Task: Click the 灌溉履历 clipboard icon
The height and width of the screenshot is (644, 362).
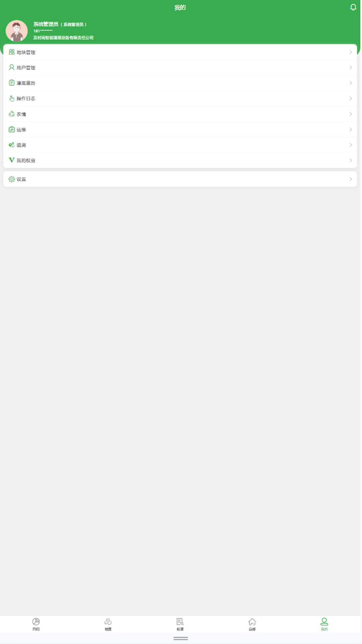Action: tap(12, 83)
